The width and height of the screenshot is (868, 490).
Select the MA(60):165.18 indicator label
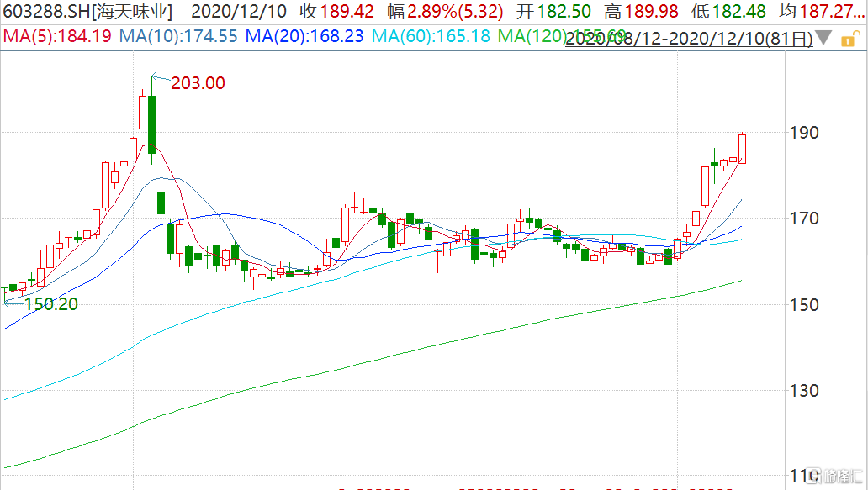click(431, 36)
